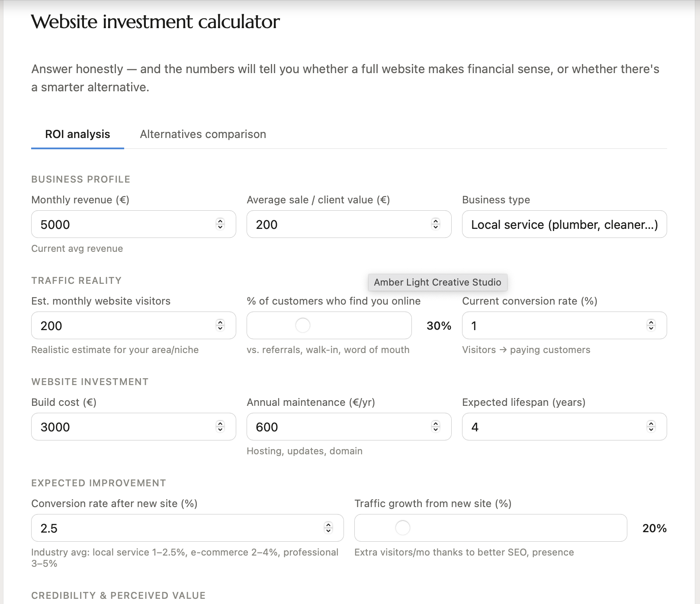Click the Current conversion rate input field
The image size is (700, 604).
(x=564, y=325)
